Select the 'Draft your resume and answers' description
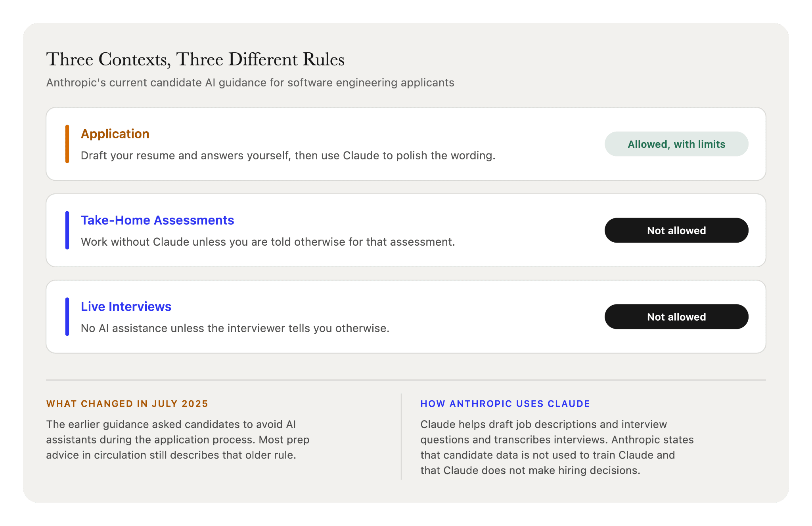Viewport: 812px width, 526px height. [288, 155]
